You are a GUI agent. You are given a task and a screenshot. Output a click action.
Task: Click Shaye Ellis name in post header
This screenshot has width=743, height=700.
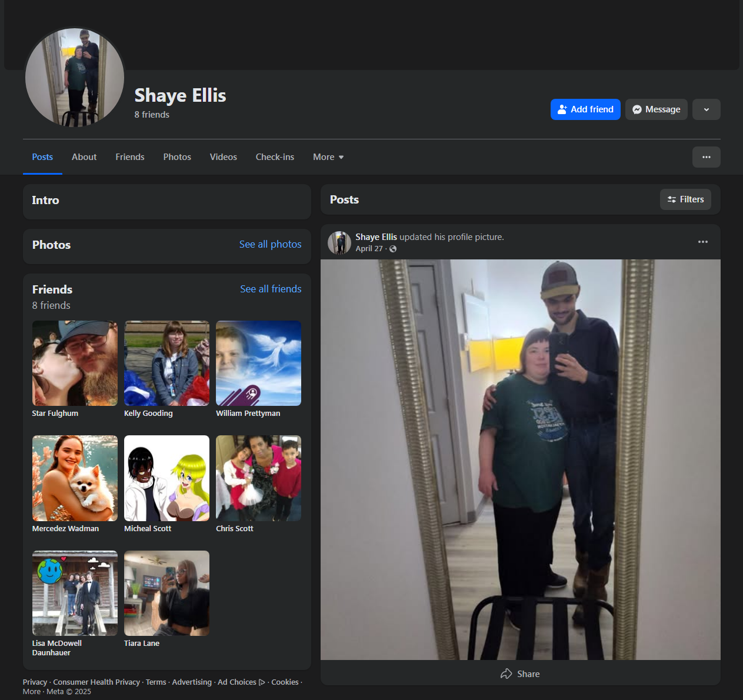pos(376,237)
